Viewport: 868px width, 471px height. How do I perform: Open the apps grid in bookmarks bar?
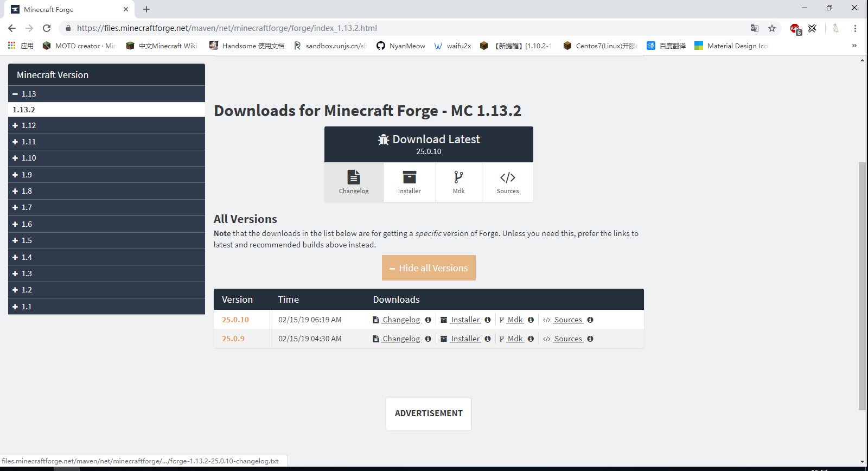click(11, 46)
